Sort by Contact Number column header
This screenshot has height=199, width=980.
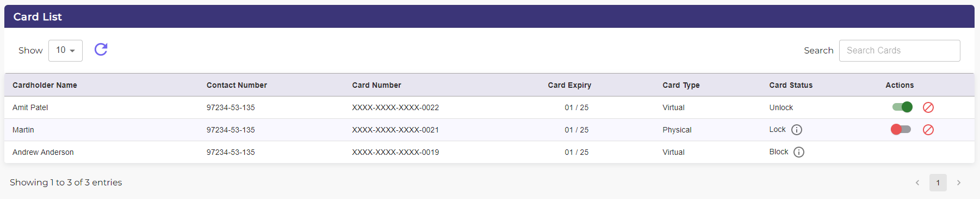(237, 85)
